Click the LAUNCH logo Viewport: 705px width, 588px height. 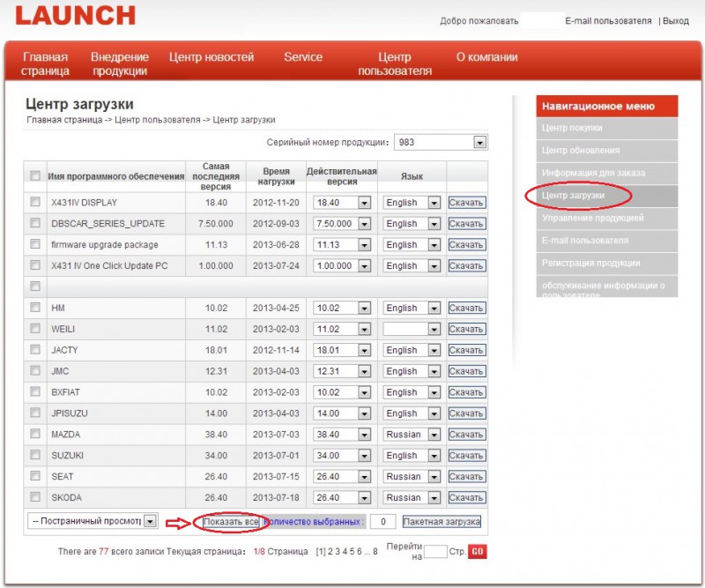coord(76,16)
